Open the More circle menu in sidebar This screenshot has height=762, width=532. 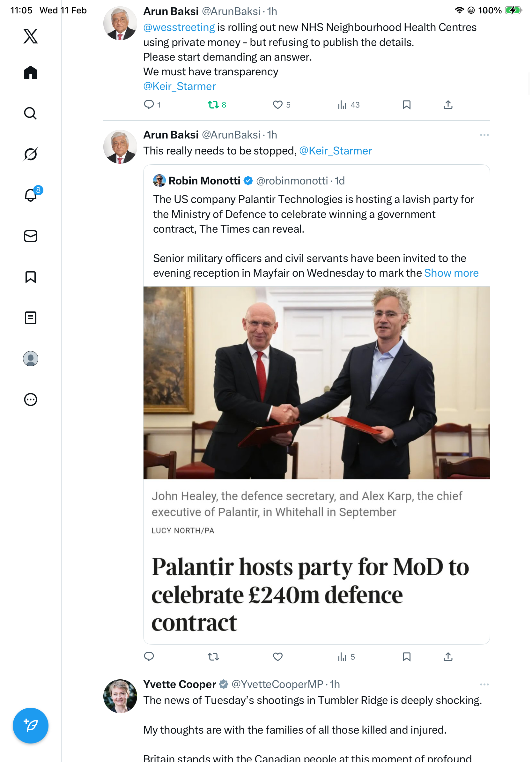(31, 400)
